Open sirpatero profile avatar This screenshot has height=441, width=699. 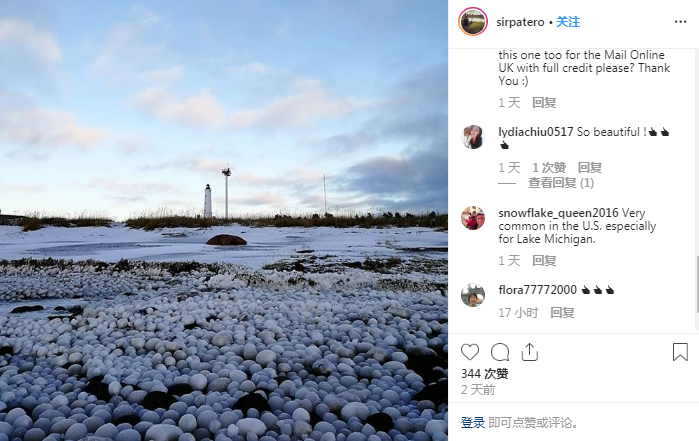[x=473, y=22]
